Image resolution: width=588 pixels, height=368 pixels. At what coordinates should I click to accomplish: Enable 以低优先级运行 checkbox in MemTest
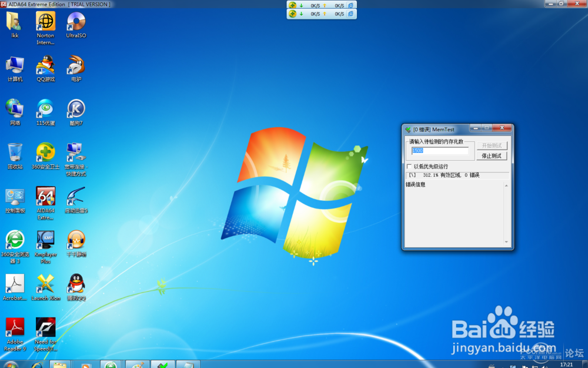coord(409,166)
